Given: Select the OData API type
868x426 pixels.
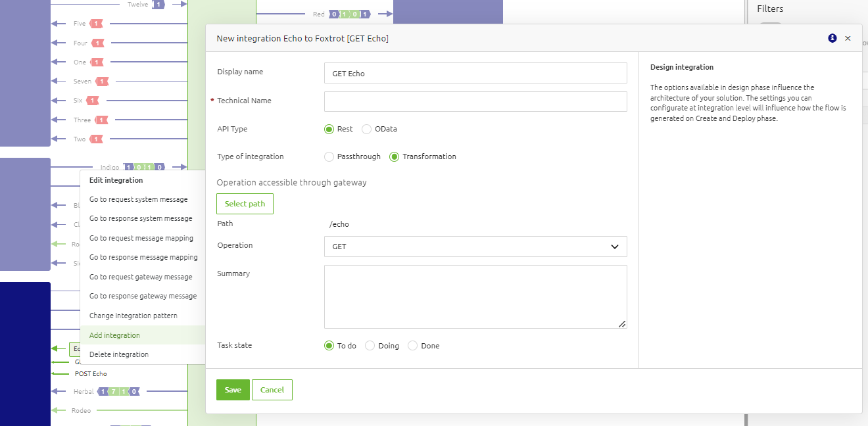Looking at the screenshot, I should coord(366,129).
